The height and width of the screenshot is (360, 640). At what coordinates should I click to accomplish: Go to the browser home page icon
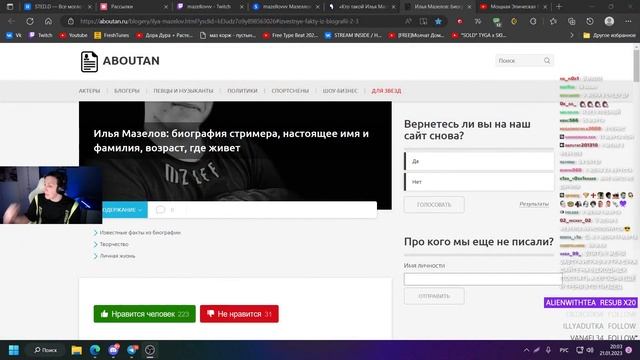48,21
